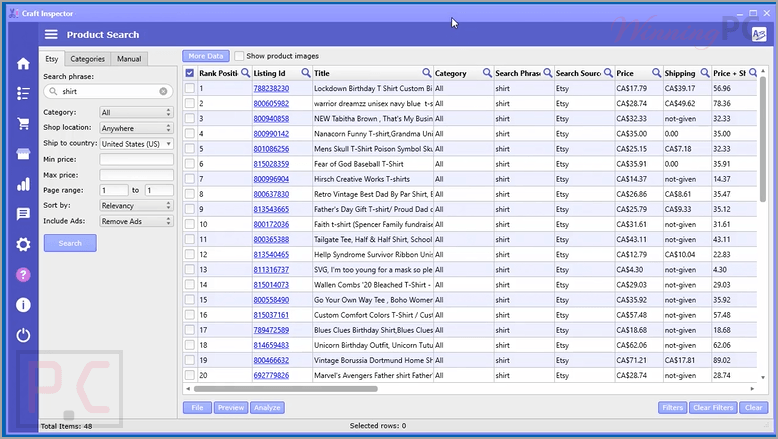Open the shopping cart sidebar icon
Viewport: 778px width, 439px height.
tap(23, 124)
